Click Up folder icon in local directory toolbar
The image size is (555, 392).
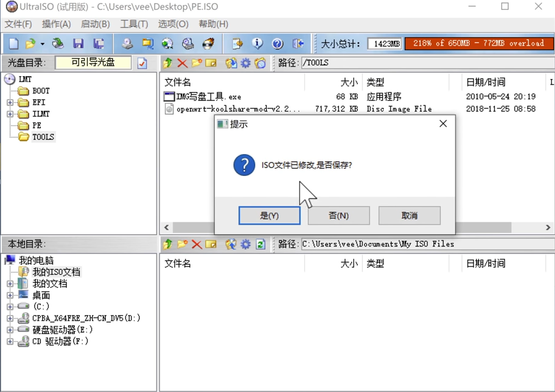click(x=168, y=244)
